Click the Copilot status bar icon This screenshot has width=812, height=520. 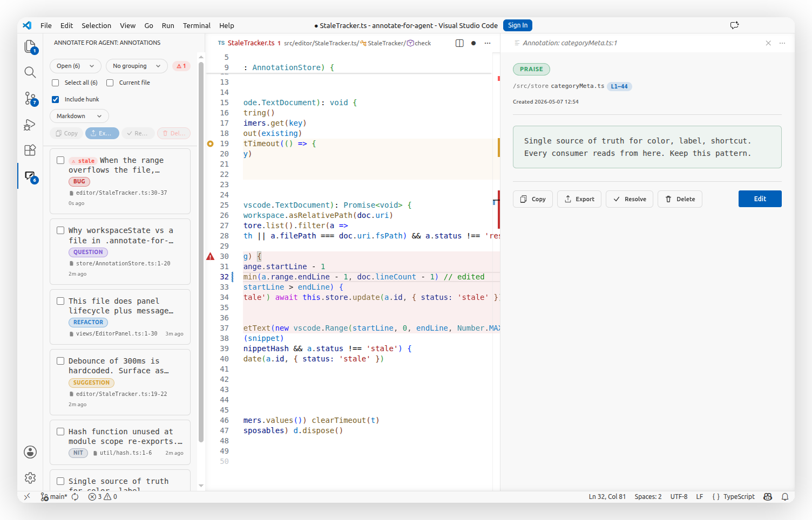click(768, 497)
